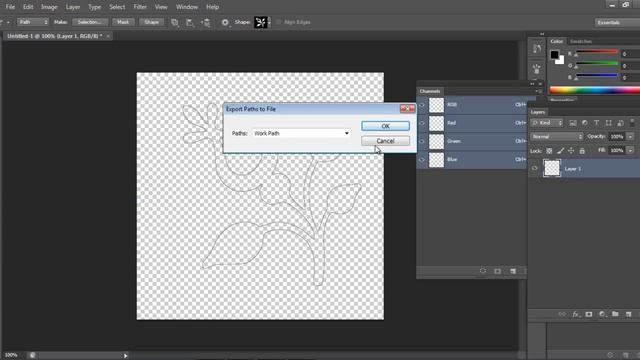Screen dimensions: 640x360
Task: Create new adjustment layer icon
Action: tap(602, 314)
